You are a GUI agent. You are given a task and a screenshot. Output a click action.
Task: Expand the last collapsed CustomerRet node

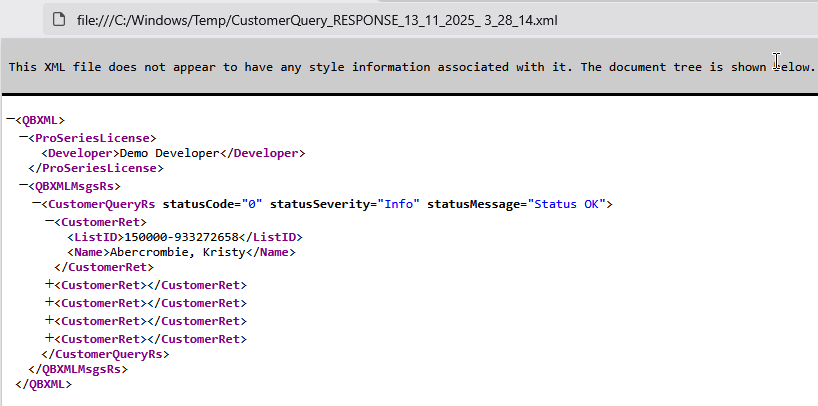point(49,338)
